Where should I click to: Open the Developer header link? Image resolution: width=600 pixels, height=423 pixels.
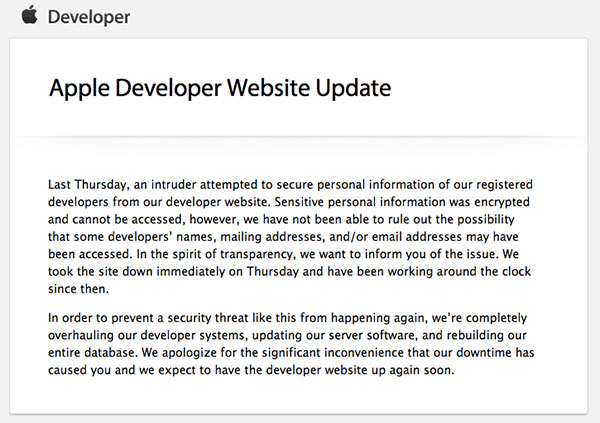(x=89, y=17)
